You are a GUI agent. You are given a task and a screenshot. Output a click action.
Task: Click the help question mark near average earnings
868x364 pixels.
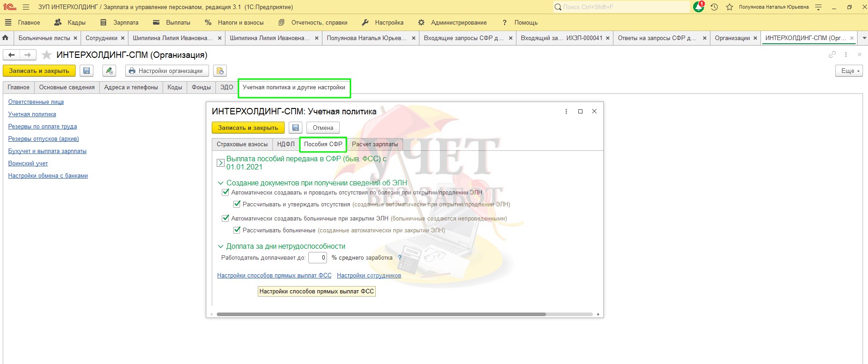400,258
